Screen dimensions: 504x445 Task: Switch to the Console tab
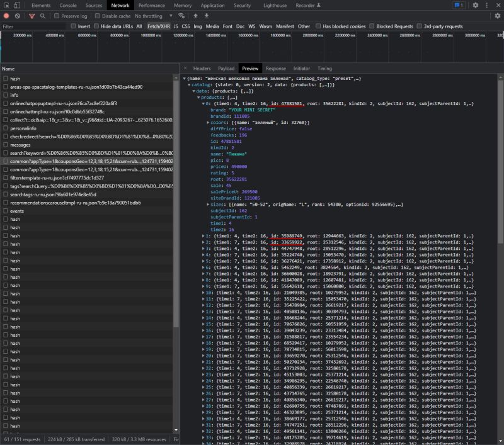pos(68,6)
